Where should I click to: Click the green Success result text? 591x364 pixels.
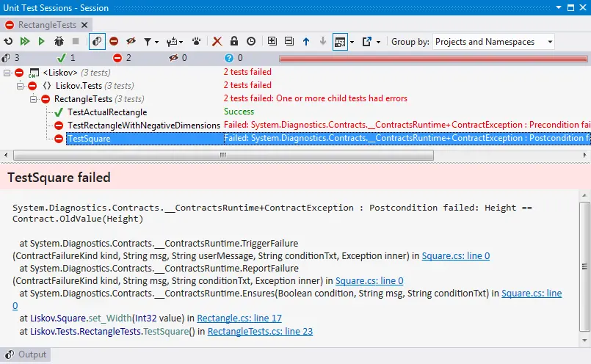click(239, 112)
